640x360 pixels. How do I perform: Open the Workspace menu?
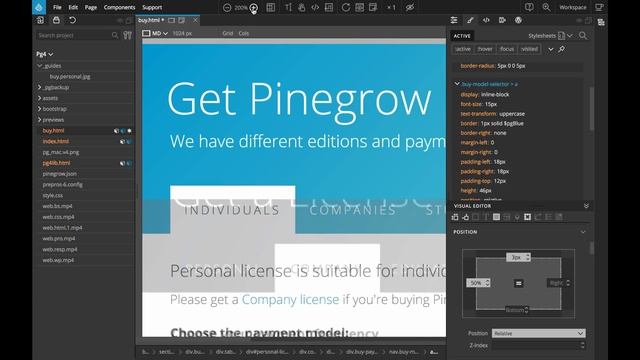click(x=573, y=7)
